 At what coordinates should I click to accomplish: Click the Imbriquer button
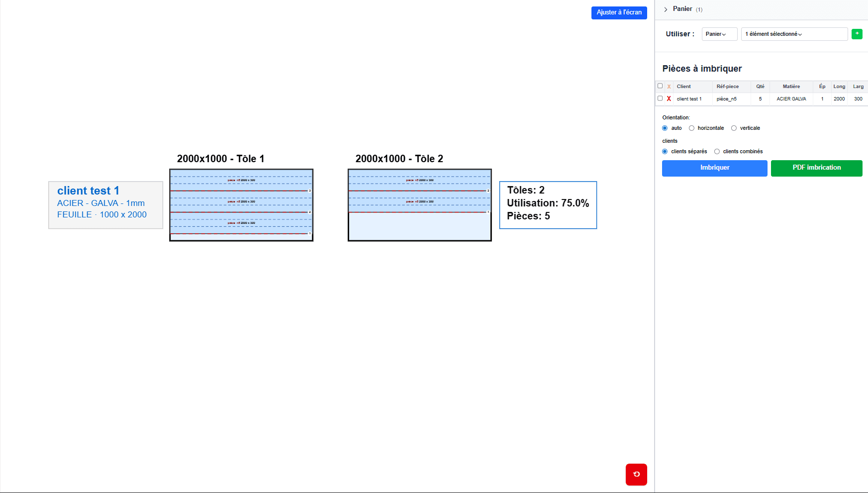coord(714,168)
